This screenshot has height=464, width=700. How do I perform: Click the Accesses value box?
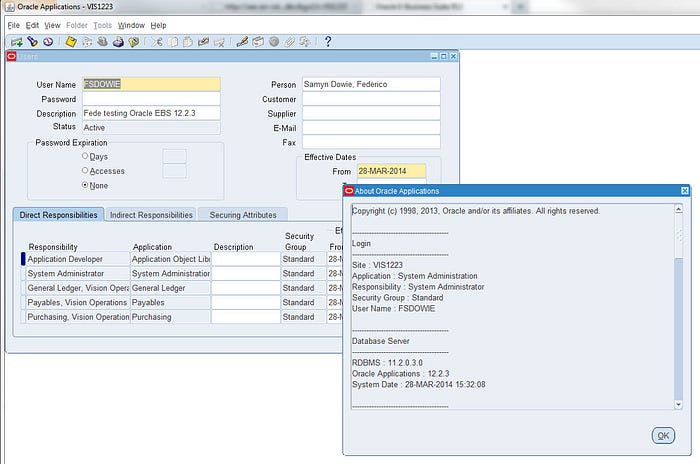(x=175, y=171)
